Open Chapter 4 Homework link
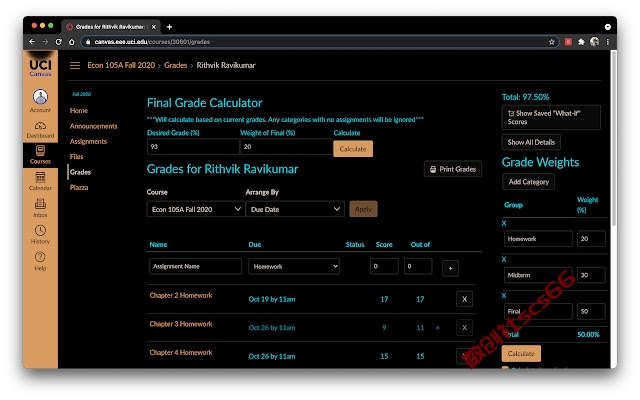 click(181, 353)
